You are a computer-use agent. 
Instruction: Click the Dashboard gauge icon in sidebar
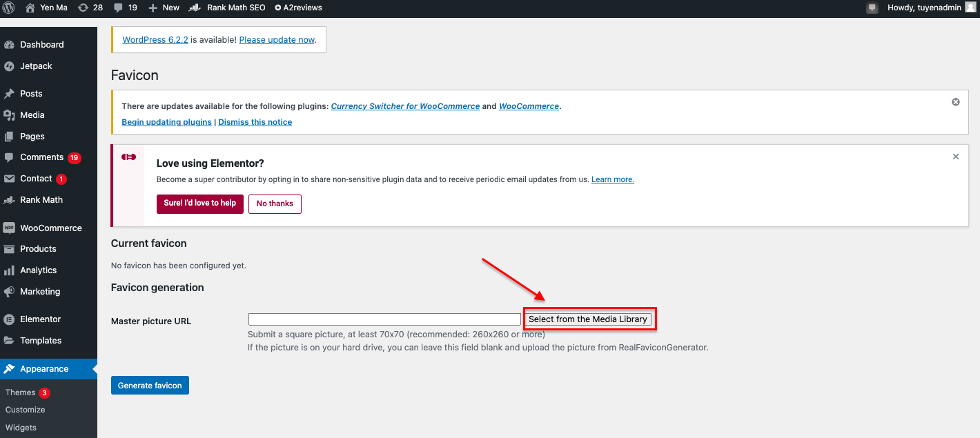click(x=9, y=45)
